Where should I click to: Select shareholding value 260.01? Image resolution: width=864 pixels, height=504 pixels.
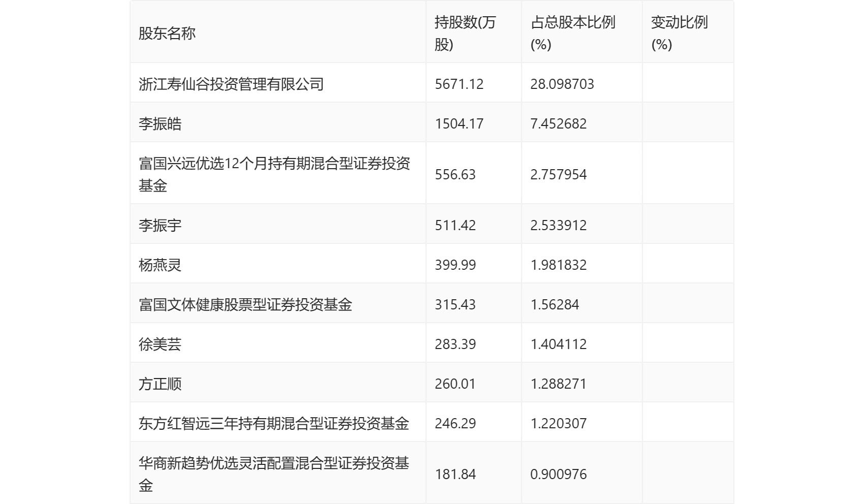point(455,384)
